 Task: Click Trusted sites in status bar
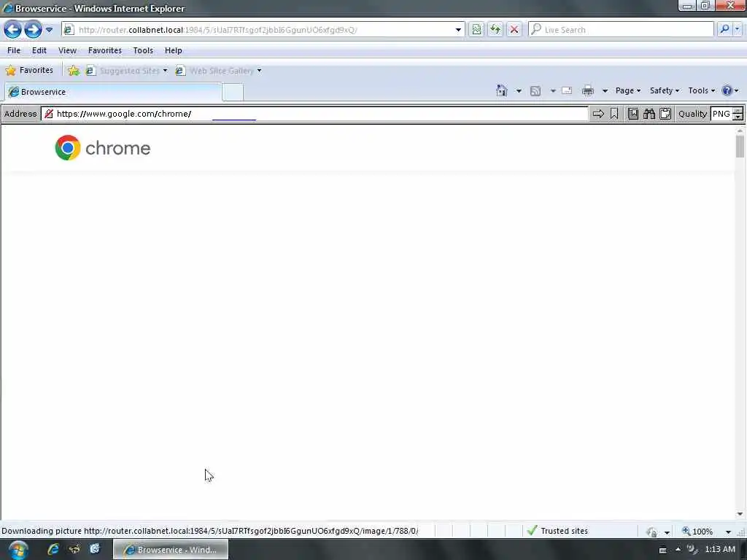(557, 531)
